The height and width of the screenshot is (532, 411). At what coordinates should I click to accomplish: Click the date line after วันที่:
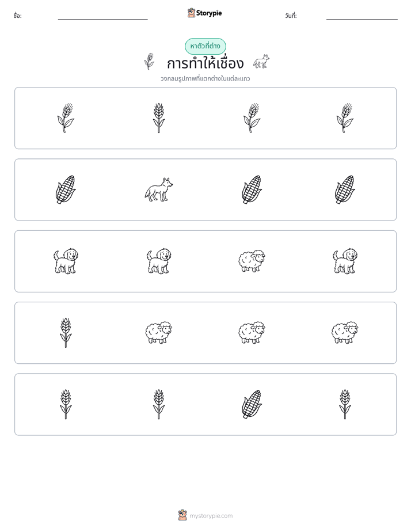point(362,18)
